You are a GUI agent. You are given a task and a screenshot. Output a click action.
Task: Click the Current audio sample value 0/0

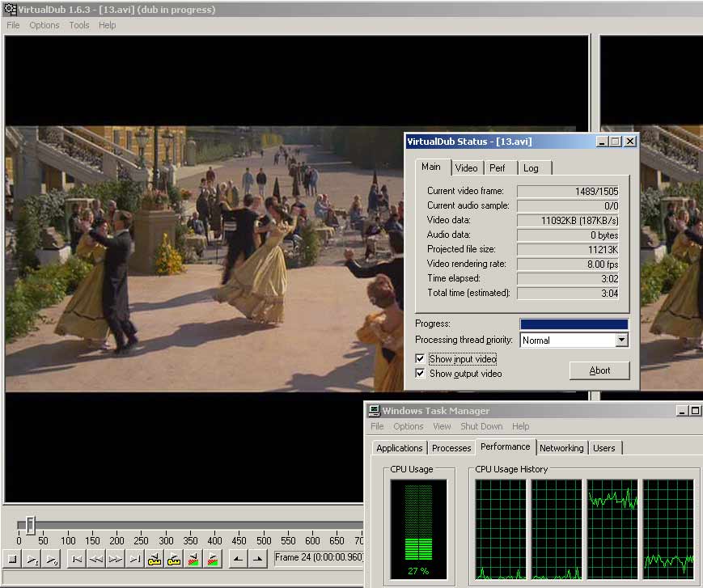tap(568, 205)
